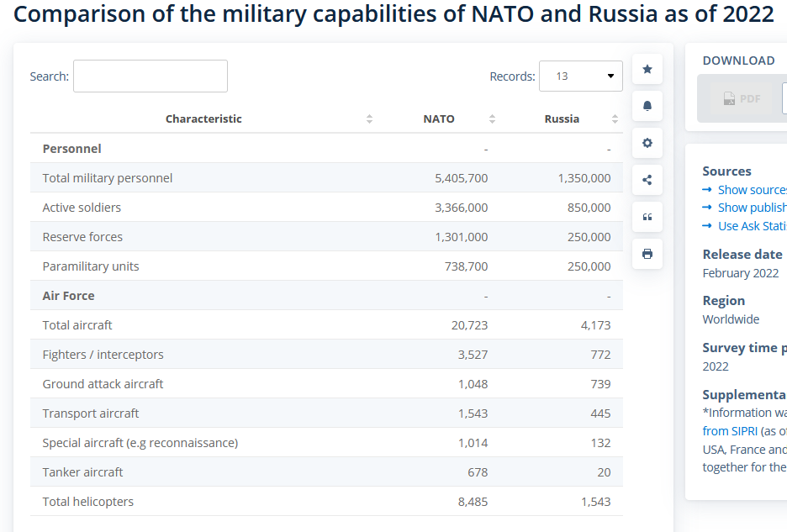
Task: Click the February 2022 release date
Action: (x=740, y=273)
